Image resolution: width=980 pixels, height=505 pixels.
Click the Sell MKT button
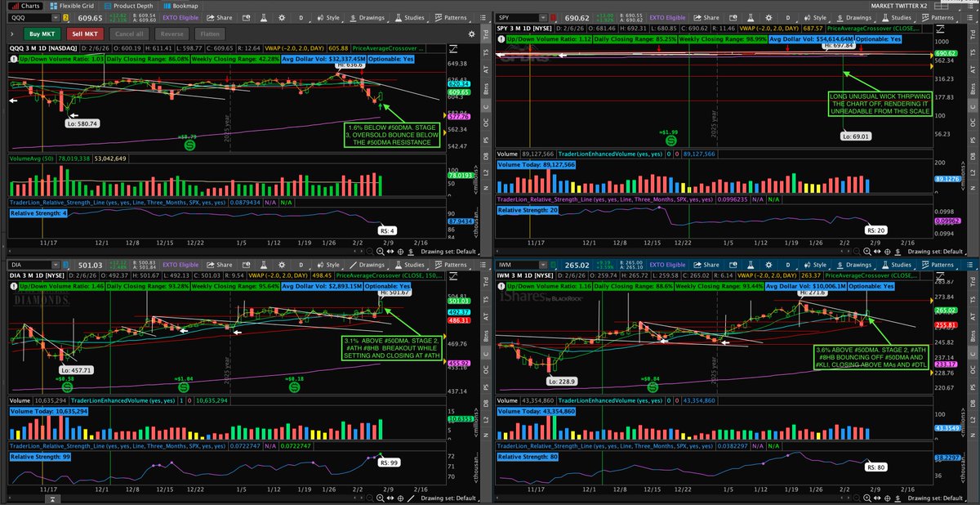[85, 34]
